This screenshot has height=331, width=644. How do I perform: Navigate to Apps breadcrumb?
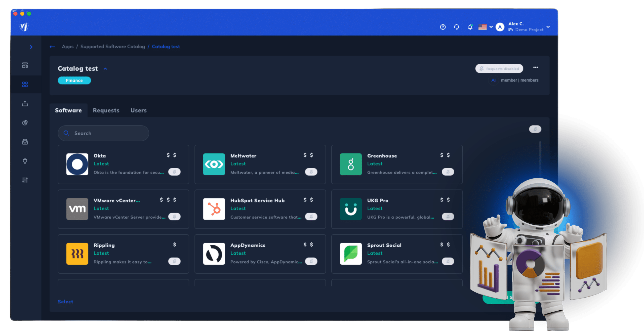tap(68, 47)
